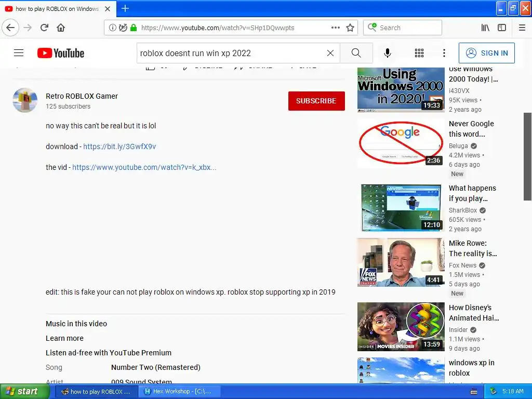Open the Firefox hamburger menu
Viewport: 532px width, 399px height.
pos(522,28)
